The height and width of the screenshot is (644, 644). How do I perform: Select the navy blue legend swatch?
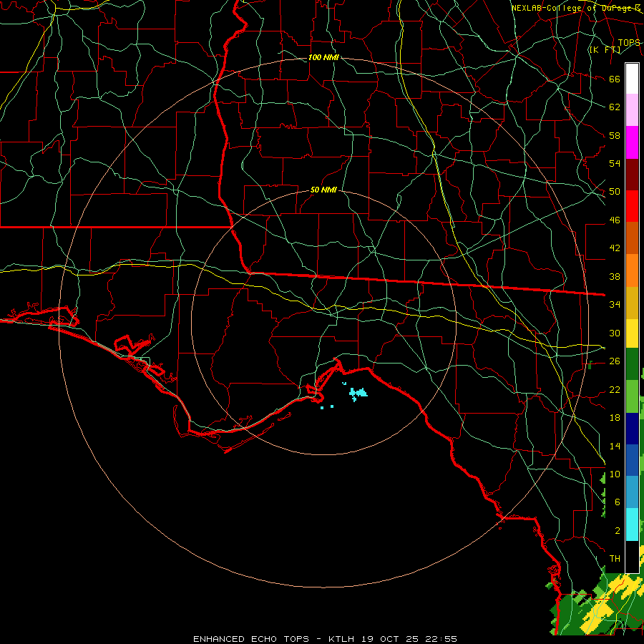pyautogui.click(x=632, y=429)
